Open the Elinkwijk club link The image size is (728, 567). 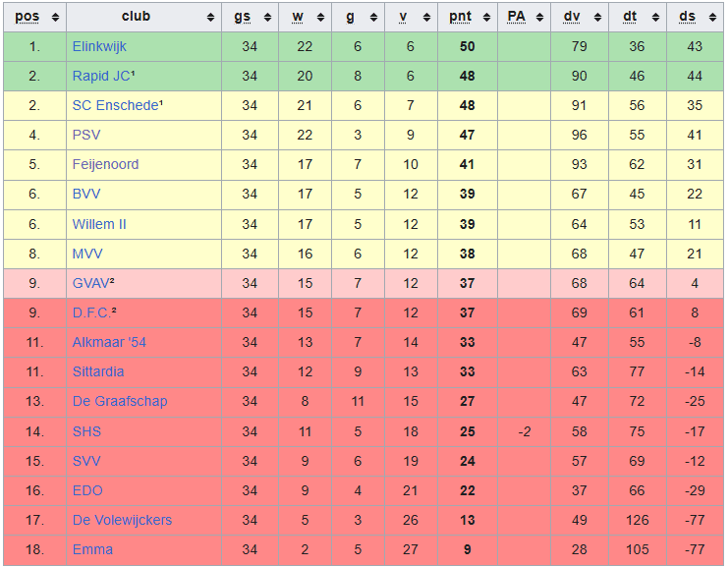(99, 46)
